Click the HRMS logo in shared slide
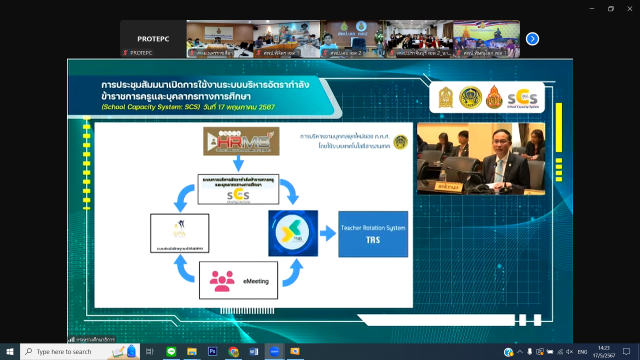 pos(241,141)
